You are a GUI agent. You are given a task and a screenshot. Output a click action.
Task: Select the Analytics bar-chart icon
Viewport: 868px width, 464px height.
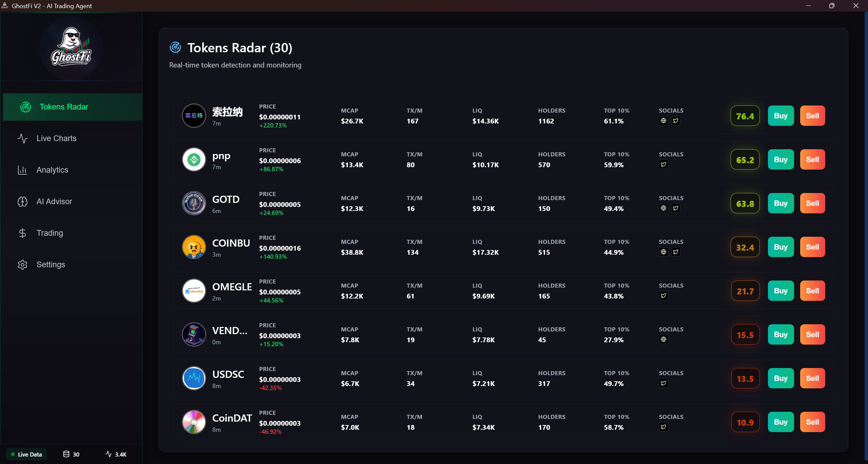pyautogui.click(x=22, y=170)
